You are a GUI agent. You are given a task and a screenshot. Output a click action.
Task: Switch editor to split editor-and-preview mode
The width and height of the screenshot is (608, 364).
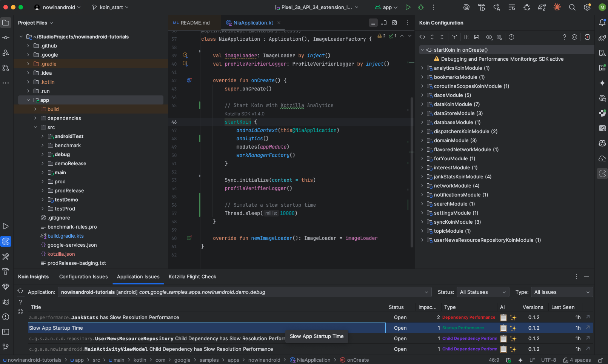point(384,23)
